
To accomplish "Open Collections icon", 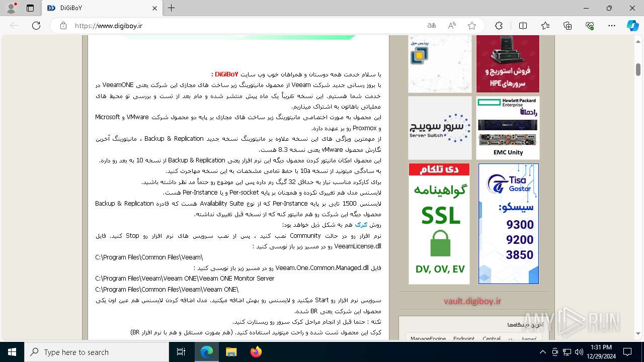I will click(568, 26).
